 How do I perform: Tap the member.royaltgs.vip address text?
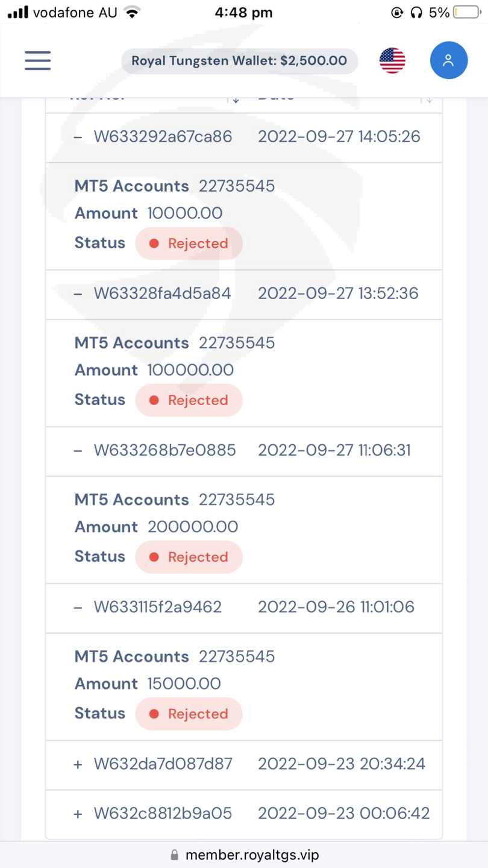(252, 855)
